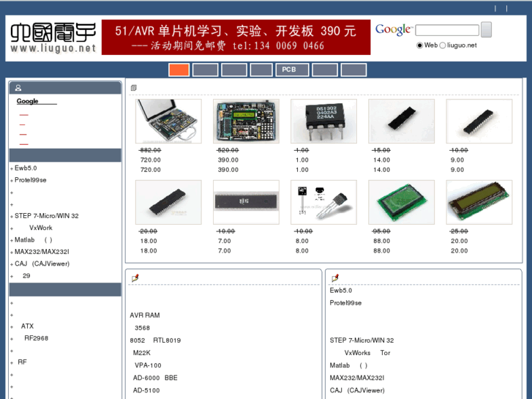The height and width of the screenshot is (399, 532).
Task: Open Ewb5.0 in the bottom-right panel
Action: coord(341,291)
